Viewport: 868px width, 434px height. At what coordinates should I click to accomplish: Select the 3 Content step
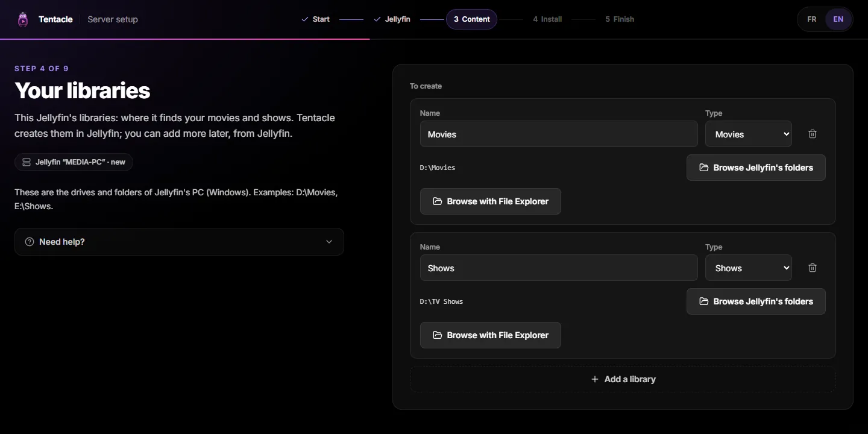(471, 19)
